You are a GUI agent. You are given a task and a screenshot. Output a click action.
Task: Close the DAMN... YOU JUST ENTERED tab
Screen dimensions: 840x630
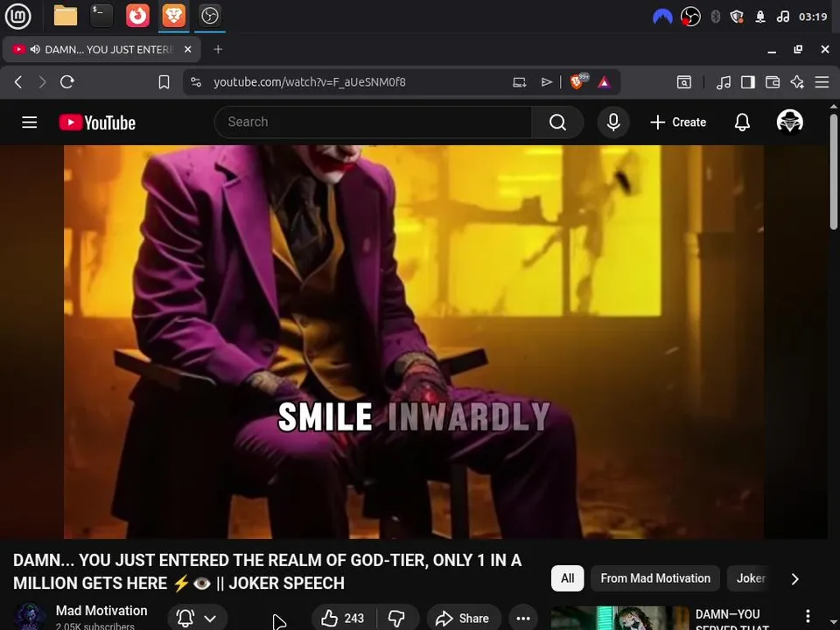(x=187, y=49)
